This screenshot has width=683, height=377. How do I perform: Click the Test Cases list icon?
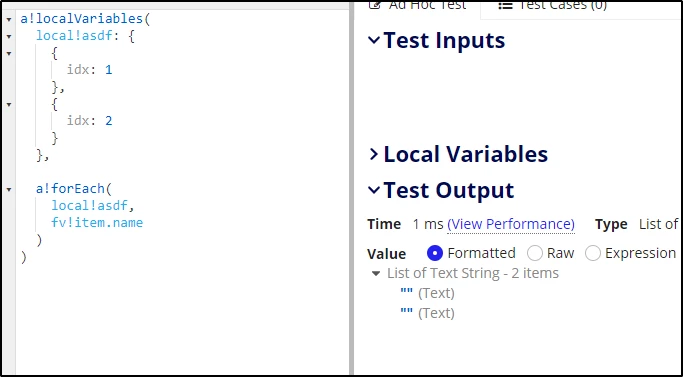tap(505, 5)
